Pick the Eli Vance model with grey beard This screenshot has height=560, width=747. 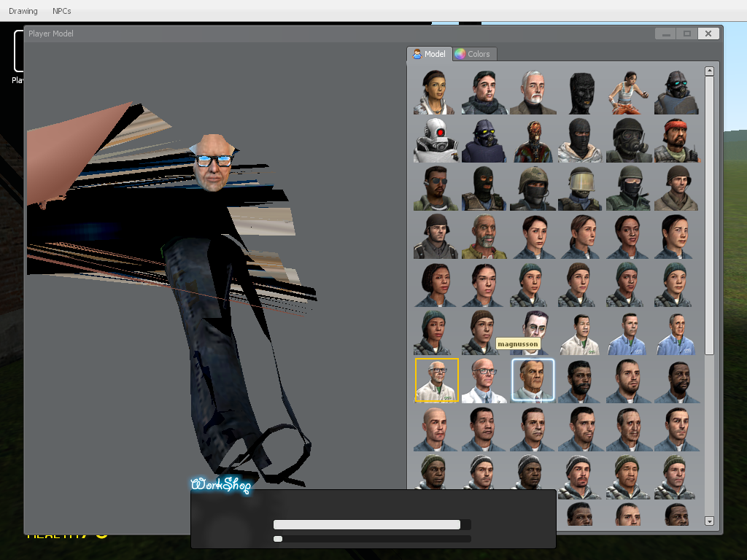coord(484,237)
